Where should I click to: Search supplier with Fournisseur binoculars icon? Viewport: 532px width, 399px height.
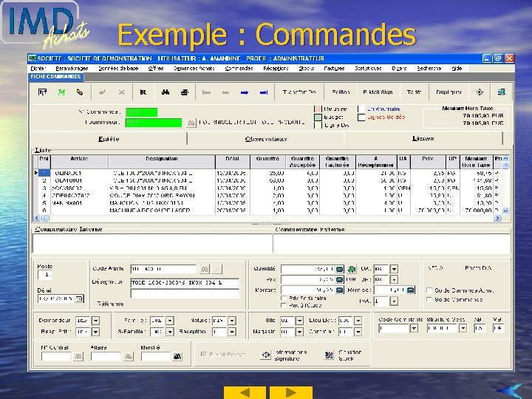pos(191,123)
